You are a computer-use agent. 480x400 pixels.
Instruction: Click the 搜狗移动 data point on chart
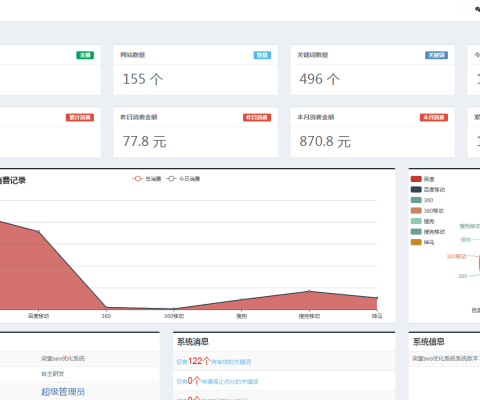pyautogui.click(x=309, y=291)
